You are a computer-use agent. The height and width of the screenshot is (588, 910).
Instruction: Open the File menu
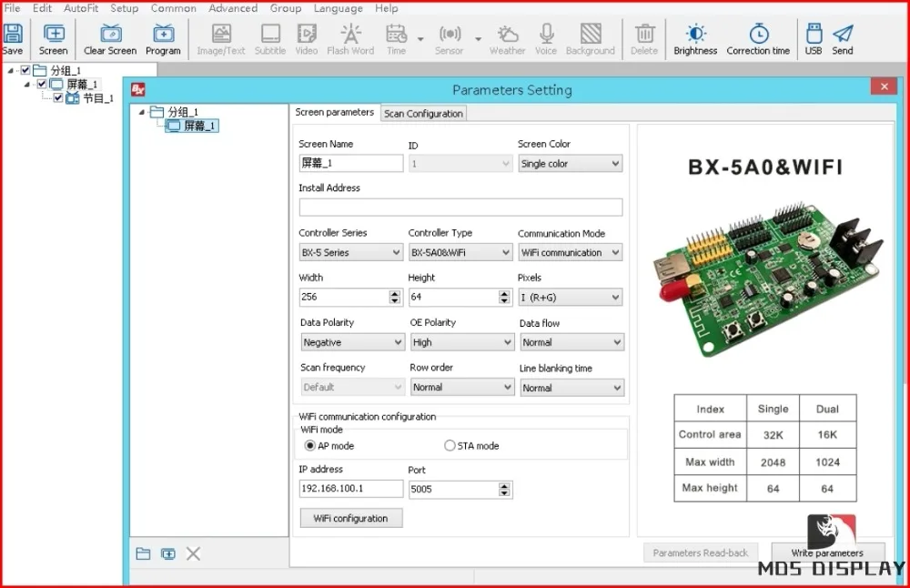pos(12,8)
